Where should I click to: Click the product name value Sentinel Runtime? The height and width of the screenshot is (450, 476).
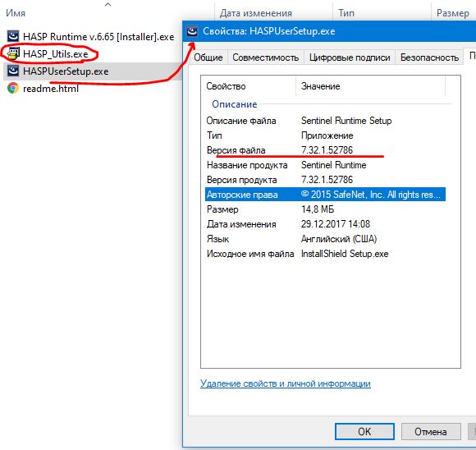pos(334,165)
